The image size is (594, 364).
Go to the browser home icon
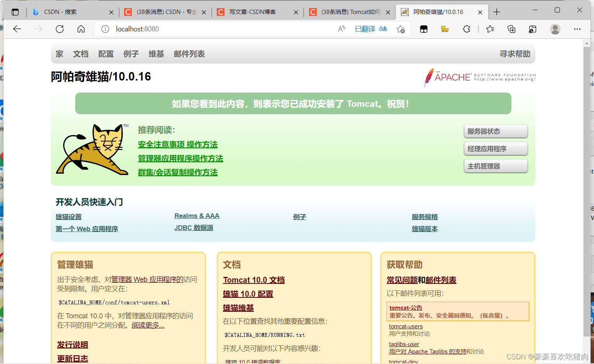[x=81, y=29]
